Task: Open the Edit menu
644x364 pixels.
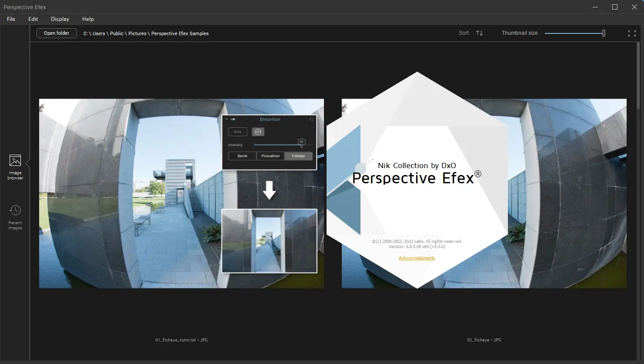Action: click(x=33, y=19)
